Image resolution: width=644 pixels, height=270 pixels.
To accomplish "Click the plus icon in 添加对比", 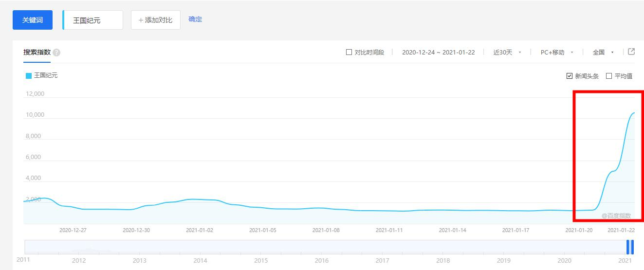I will pos(141,20).
